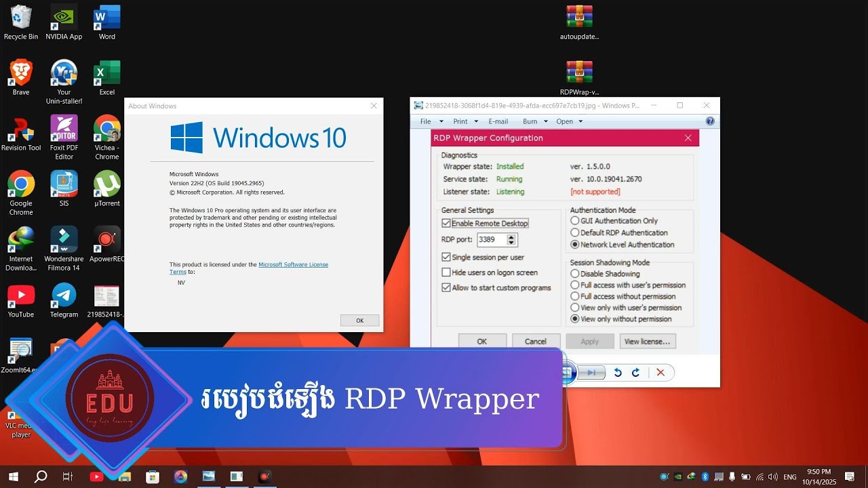Toggle Allow to start custom programs
Screen dimensions: 868x488
[x=446, y=287]
